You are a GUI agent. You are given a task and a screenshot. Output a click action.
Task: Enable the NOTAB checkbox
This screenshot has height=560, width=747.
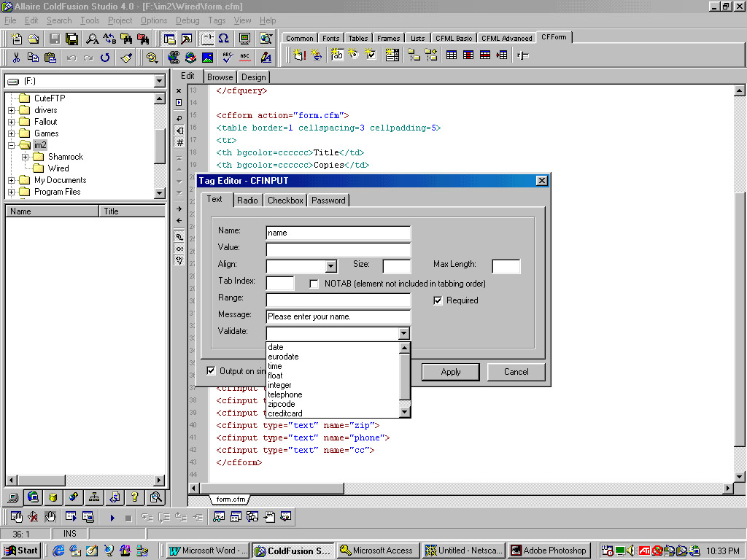click(x=314, y=284)
